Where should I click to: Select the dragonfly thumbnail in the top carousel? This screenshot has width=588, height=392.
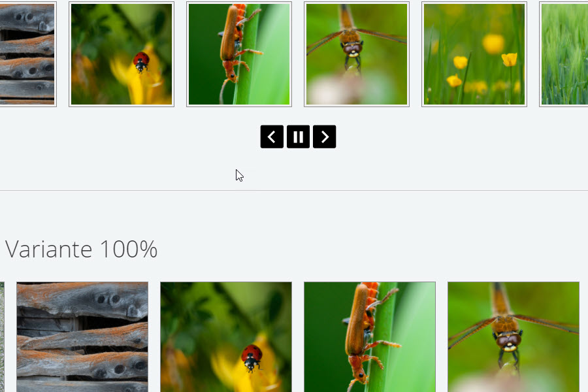point(357,54)
